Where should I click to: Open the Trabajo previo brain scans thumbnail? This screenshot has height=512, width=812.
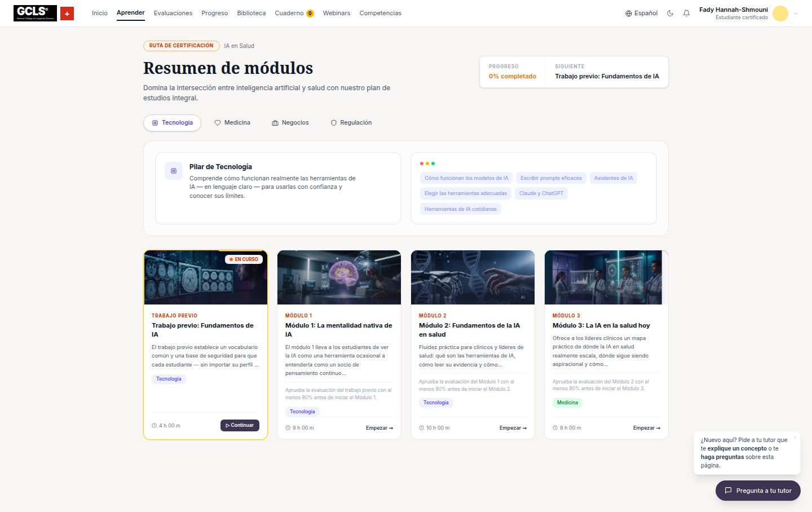(x=206, y=277)
